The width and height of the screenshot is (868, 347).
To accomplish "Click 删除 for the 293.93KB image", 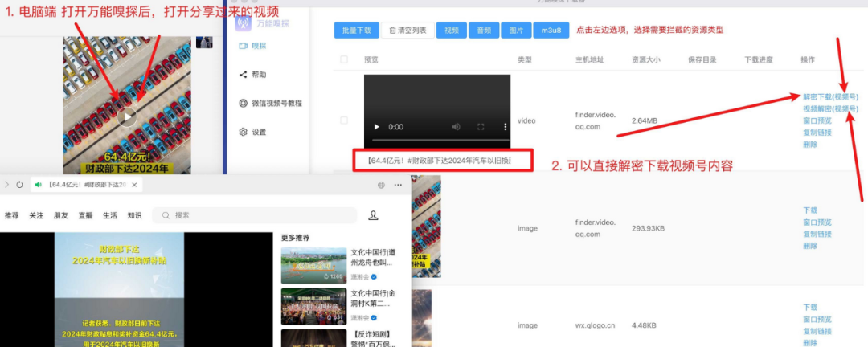I will (x=810, y=247).
